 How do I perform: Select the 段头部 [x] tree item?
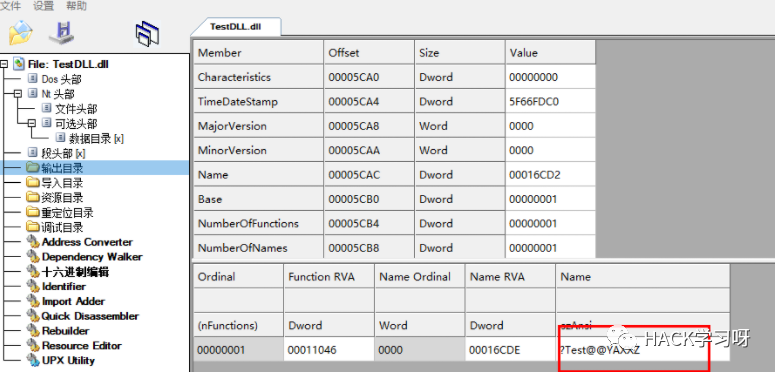click(x=63, y=154)
